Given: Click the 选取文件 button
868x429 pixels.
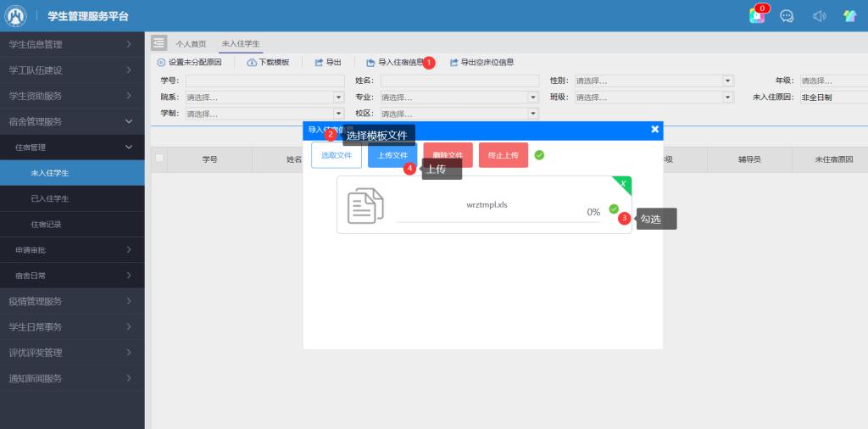Looking at the screenshot, I should click(x=337, y=155).
